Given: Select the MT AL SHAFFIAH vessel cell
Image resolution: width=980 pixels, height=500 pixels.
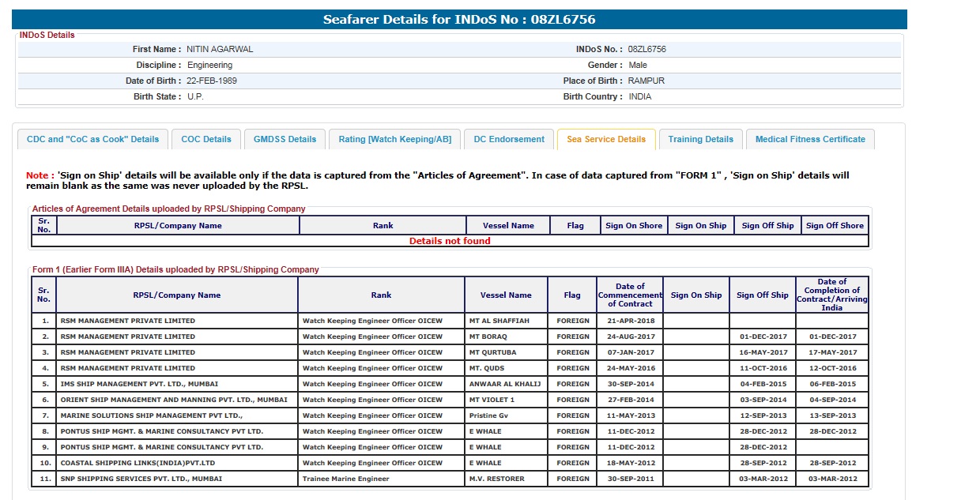Looking at the screenshot, I should [x=499, y=321].
